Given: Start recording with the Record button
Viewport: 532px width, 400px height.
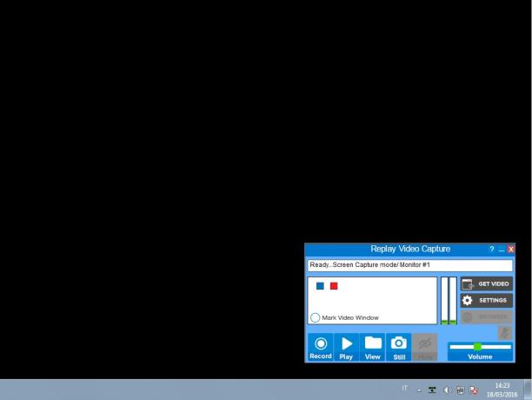Looking at the screenshot, I should tap(320, 347).
